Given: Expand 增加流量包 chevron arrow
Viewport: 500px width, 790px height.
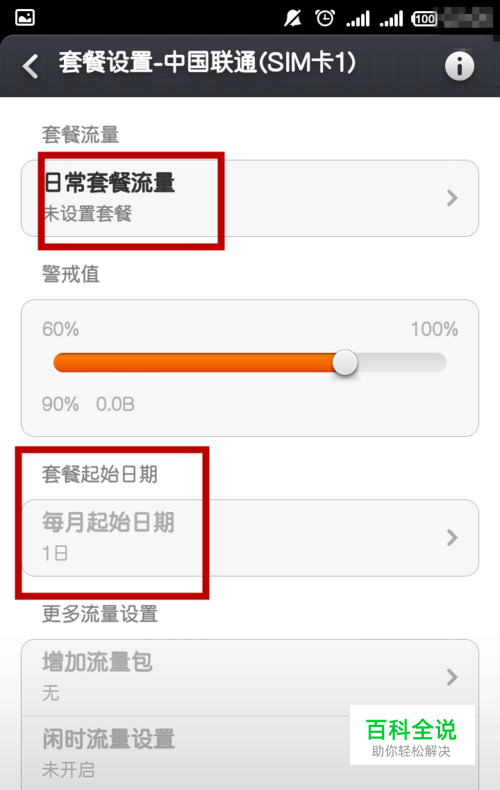Looking at the screenshot, I should [452, 677].
